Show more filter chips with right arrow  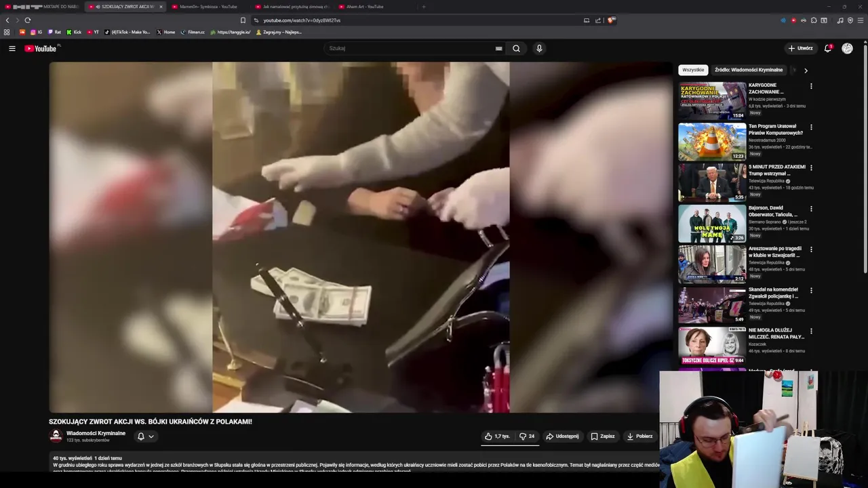point(806,70)
